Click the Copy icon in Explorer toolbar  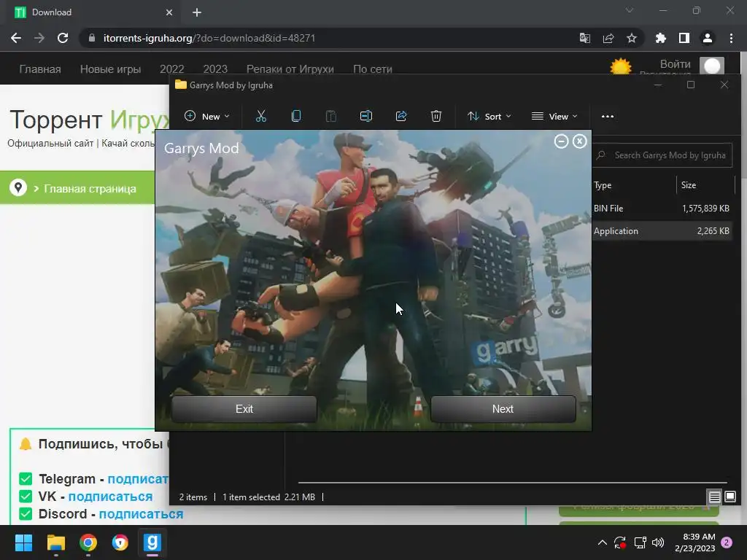pos(296,116)
